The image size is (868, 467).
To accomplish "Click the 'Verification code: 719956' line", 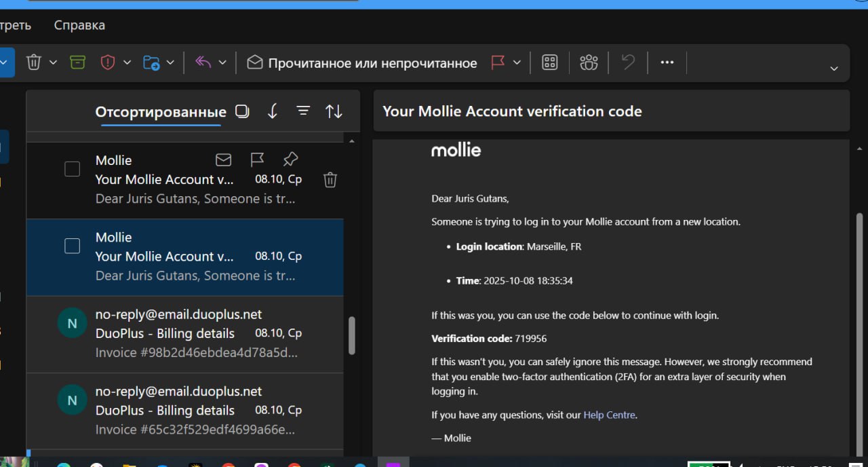I will pyautogui.click(x=489, y=338).
